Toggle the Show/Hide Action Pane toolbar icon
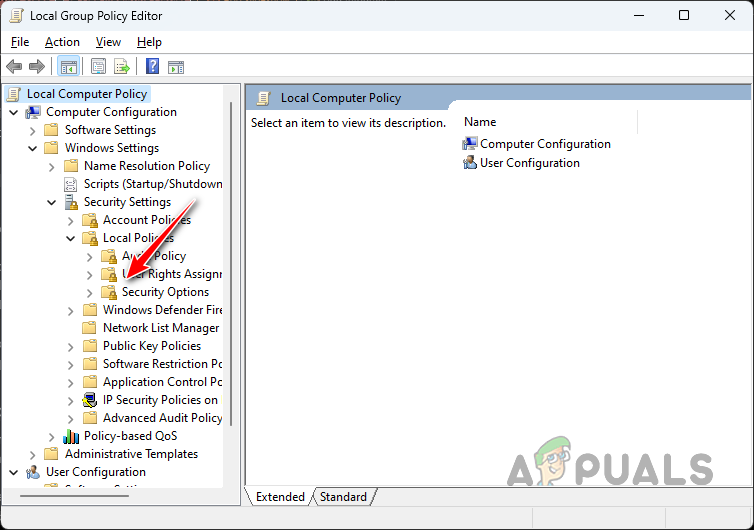The height and width of the screenshot is (530, 754). (x=176, y=67)
